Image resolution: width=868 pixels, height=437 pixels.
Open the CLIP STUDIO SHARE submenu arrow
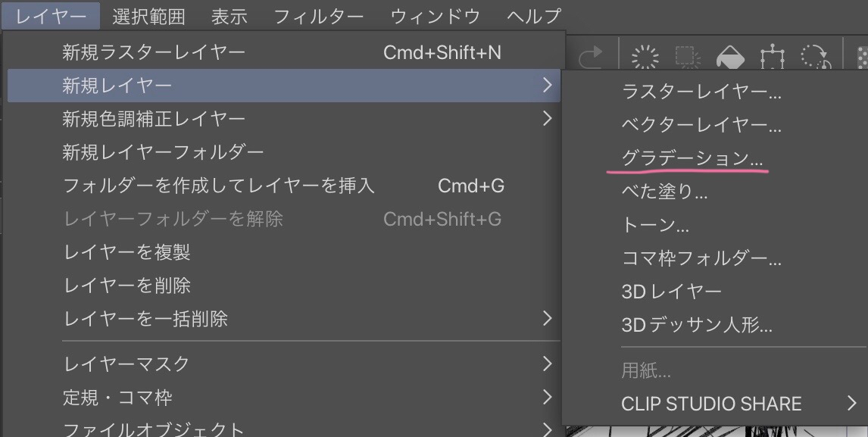point(851,404)
